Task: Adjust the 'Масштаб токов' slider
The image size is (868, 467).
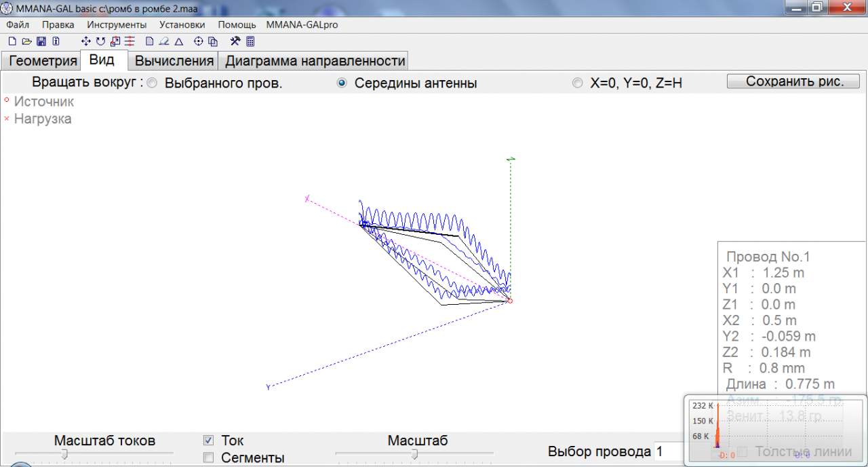Action: point(64,455)
